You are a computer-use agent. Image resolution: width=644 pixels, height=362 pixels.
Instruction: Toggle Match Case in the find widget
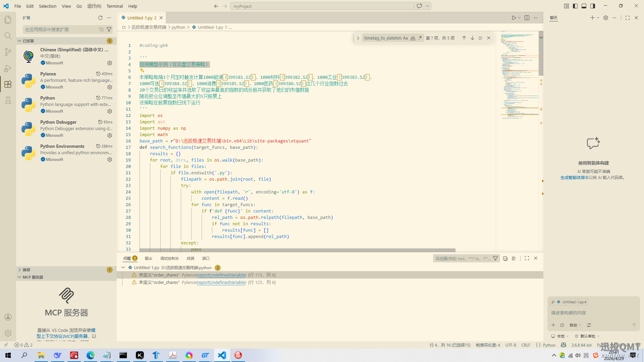point(405,38)
